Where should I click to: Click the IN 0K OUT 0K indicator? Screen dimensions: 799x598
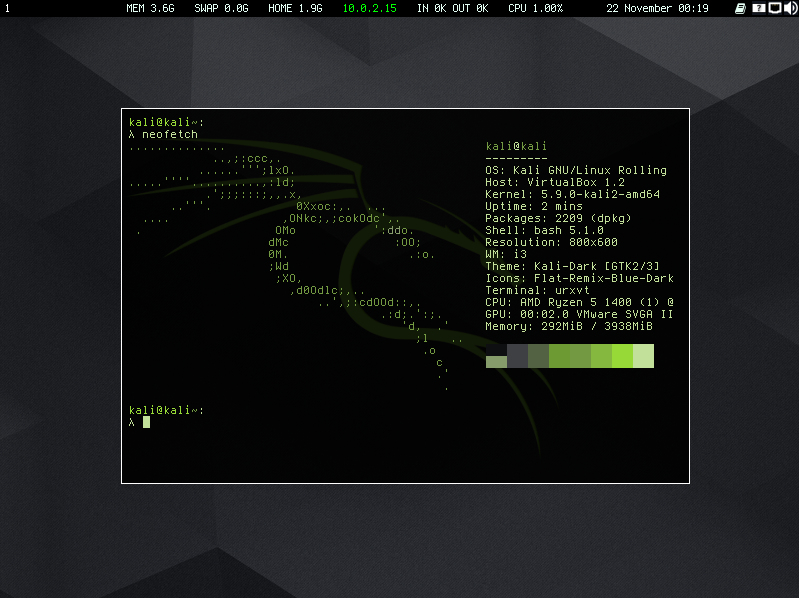pyautogui.click(x=452, y=8)
